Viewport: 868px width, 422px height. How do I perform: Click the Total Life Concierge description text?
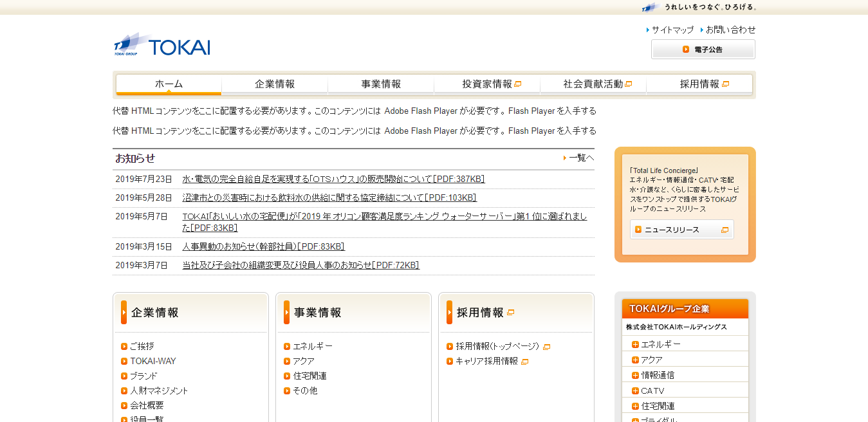tap(684, 190)
